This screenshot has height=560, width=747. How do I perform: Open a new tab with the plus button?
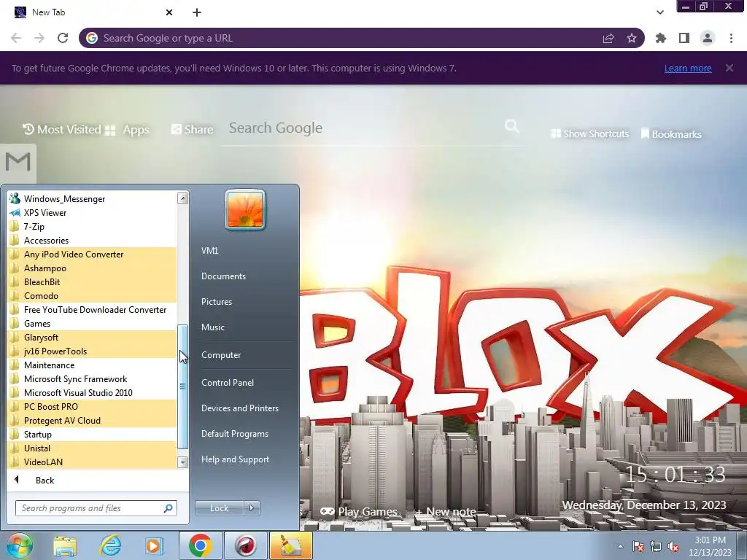coord(197,12)
